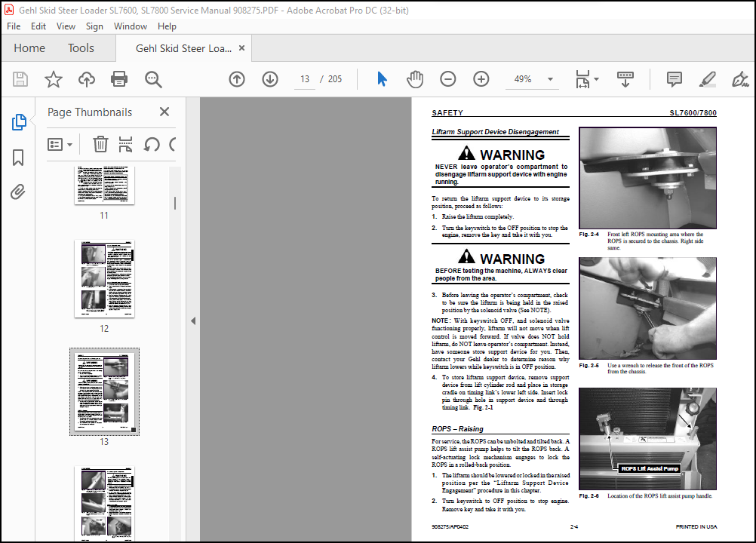756x543 pixels.
Task: Open print pages icon in thumbnails panel
Action: pos(125,144)
